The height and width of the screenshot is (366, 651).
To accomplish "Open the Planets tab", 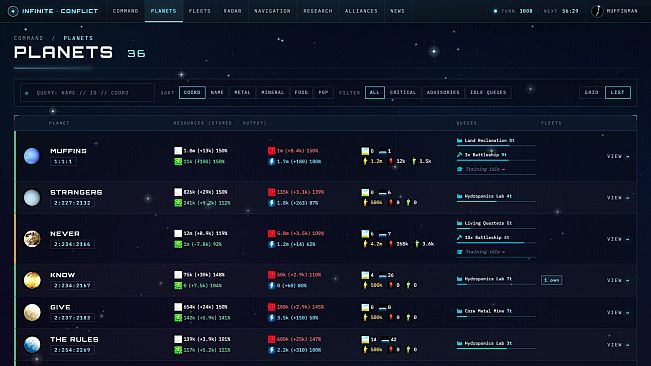I will (164, 11).
